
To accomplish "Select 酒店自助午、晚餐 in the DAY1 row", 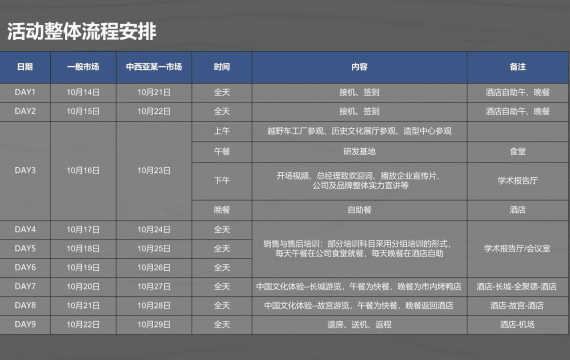I will click(518, 93).
